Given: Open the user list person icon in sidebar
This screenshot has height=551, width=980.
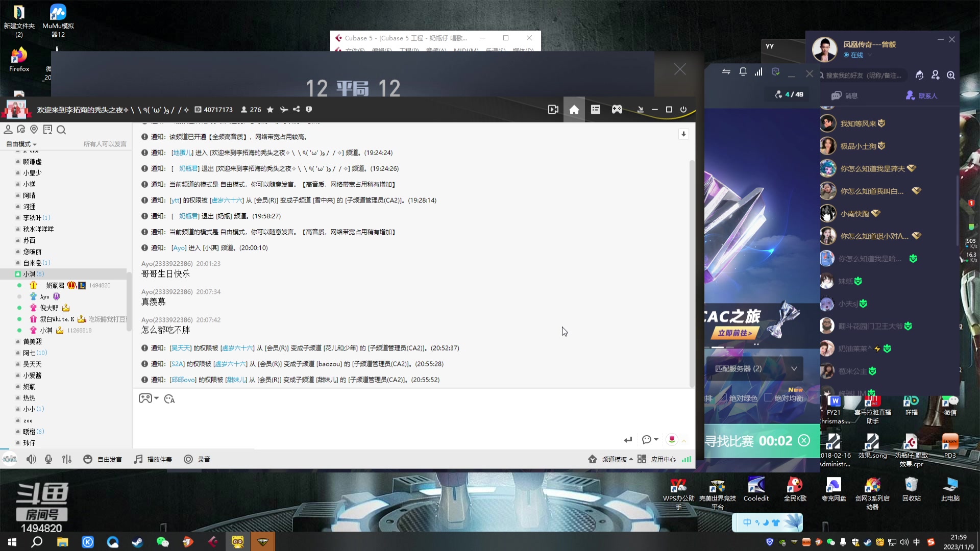Looking at the screenshot, I should 8,130.
